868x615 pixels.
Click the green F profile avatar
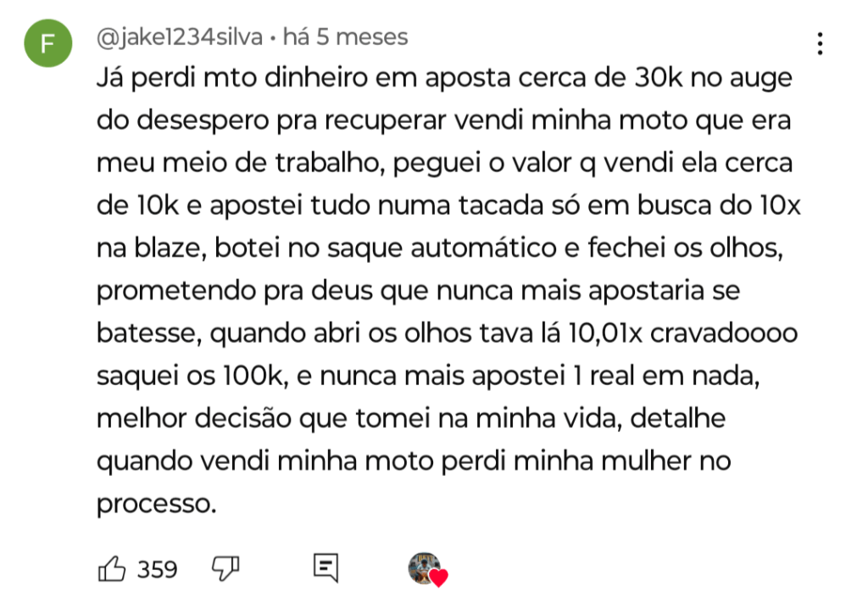tap(48, 46)
